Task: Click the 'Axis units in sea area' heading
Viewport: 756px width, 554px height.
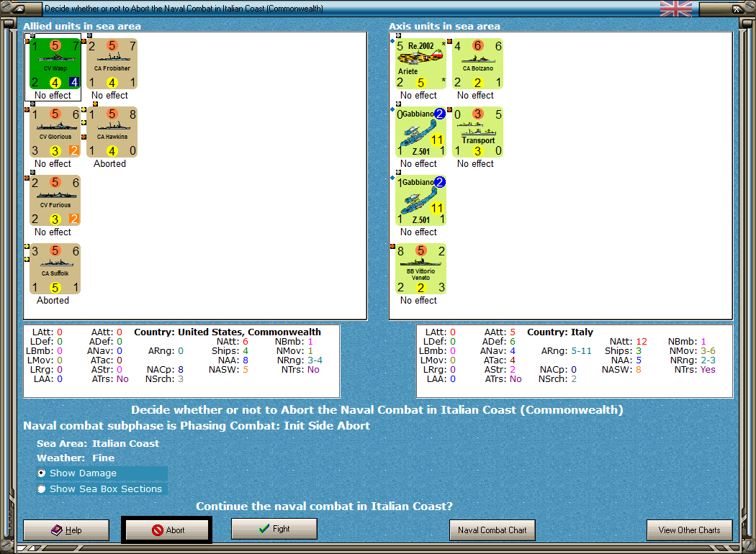Action: [x=444, y=26]
